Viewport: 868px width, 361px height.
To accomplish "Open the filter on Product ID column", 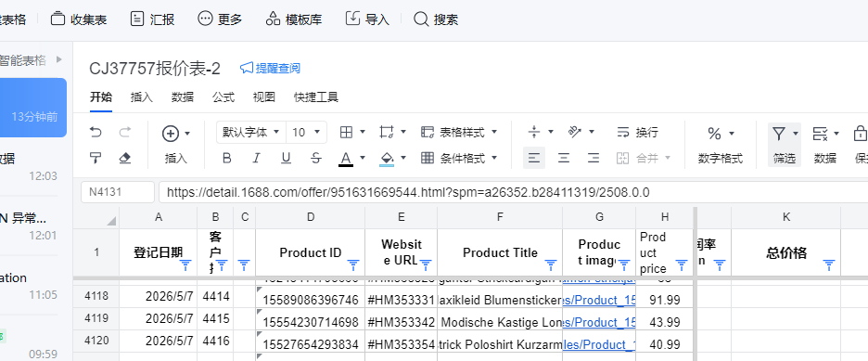I will click(x=353, y=265).
